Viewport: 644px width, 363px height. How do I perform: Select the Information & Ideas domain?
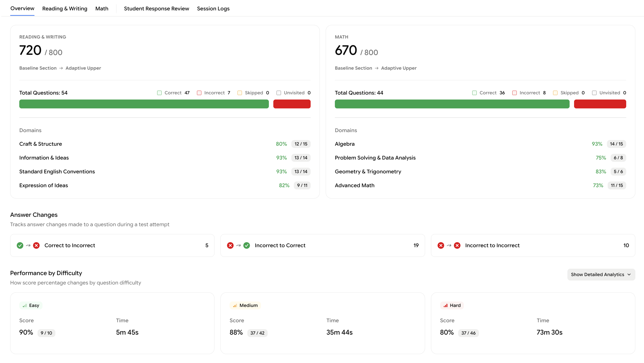[x=165, y=158]
